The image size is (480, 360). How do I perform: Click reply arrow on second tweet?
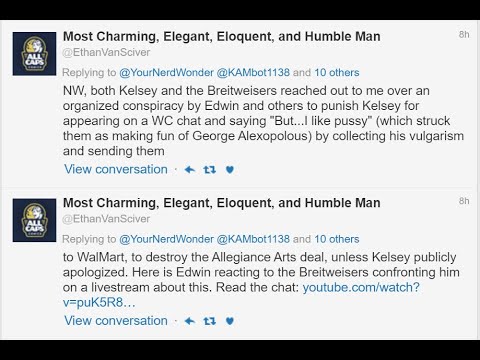(190, 321)
